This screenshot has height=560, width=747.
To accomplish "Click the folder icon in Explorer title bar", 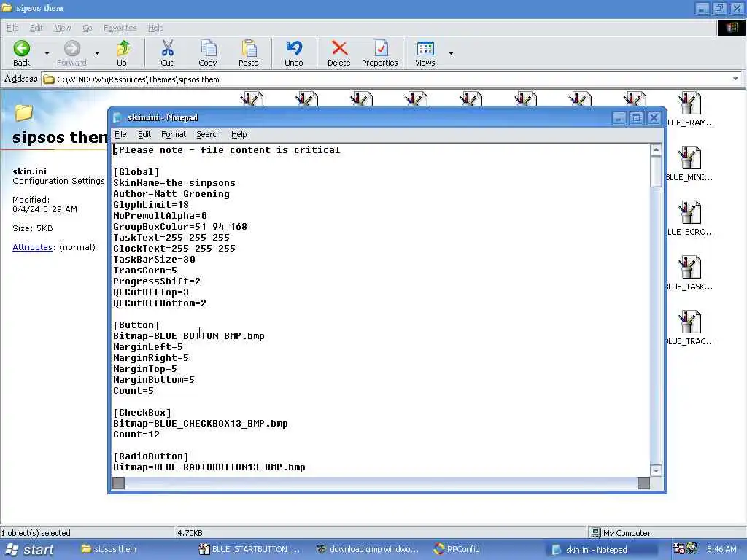I will [x=7, y=7].
